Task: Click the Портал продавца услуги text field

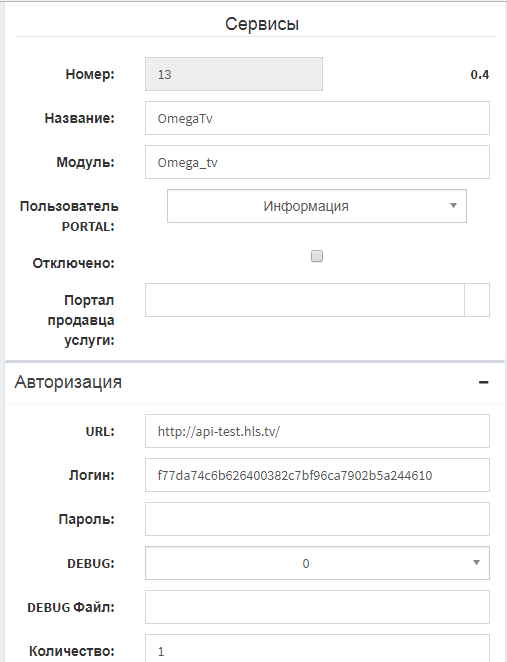Action: click(x=305, y=300)
